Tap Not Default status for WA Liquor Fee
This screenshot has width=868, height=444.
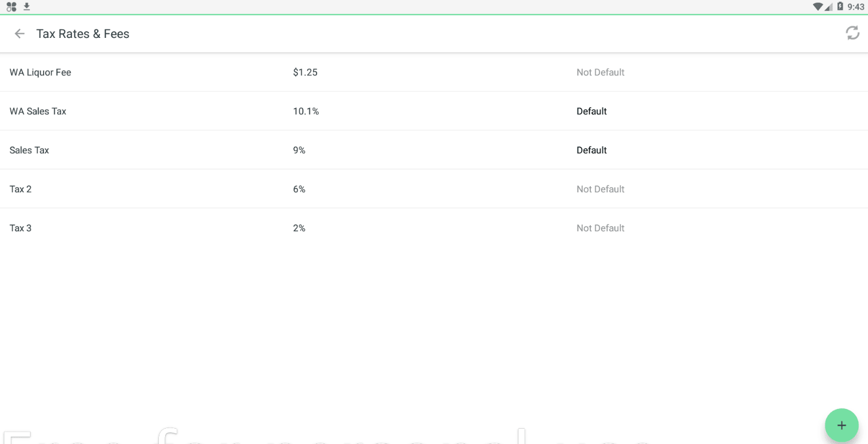[601, 72]
